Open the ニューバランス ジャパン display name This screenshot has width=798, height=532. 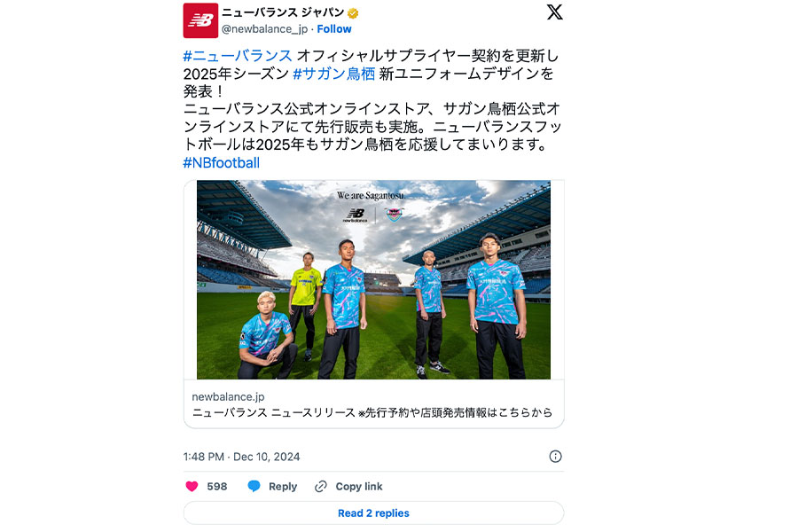click(283, 12)
